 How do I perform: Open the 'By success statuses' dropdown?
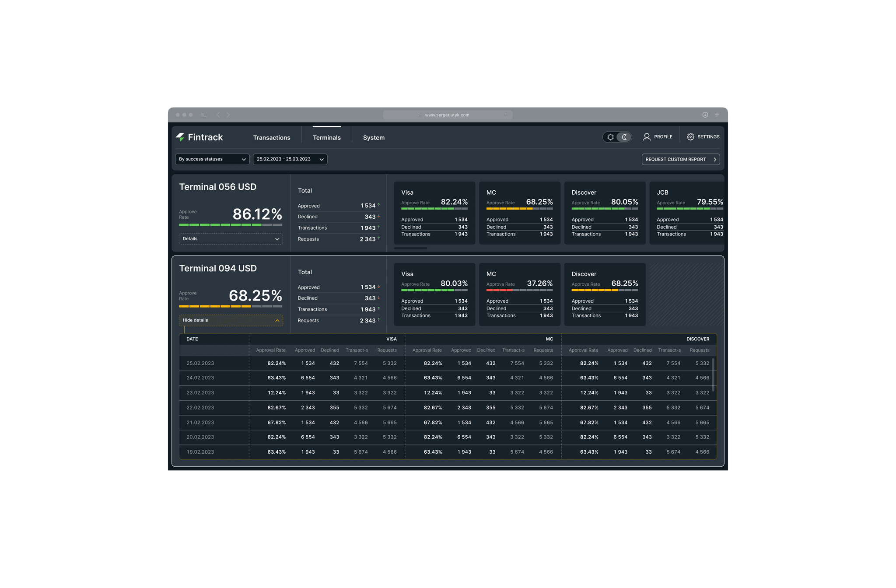click(x=212, y=159)
